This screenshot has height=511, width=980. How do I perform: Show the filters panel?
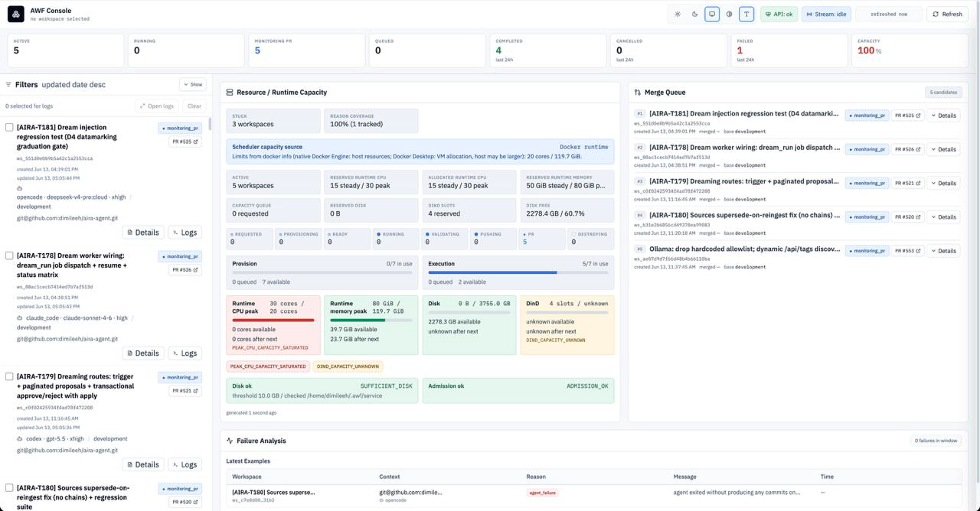(x=193, y=84)
